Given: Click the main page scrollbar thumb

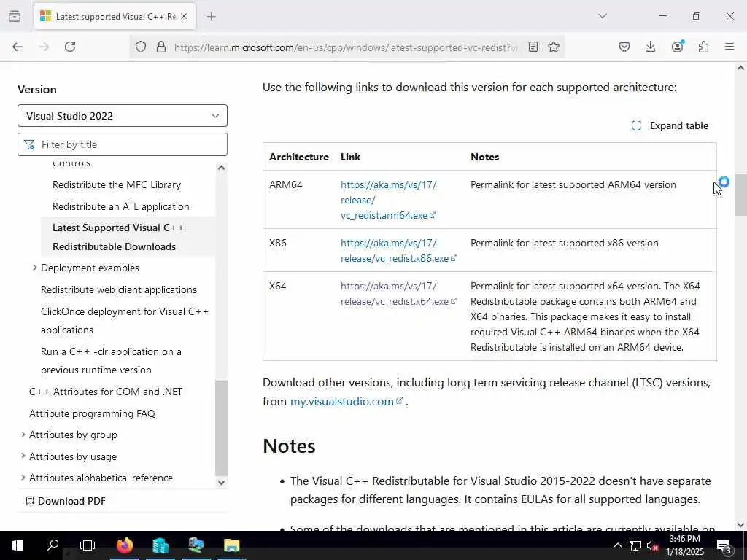Looking at the screenshot, I should [740, 195].
